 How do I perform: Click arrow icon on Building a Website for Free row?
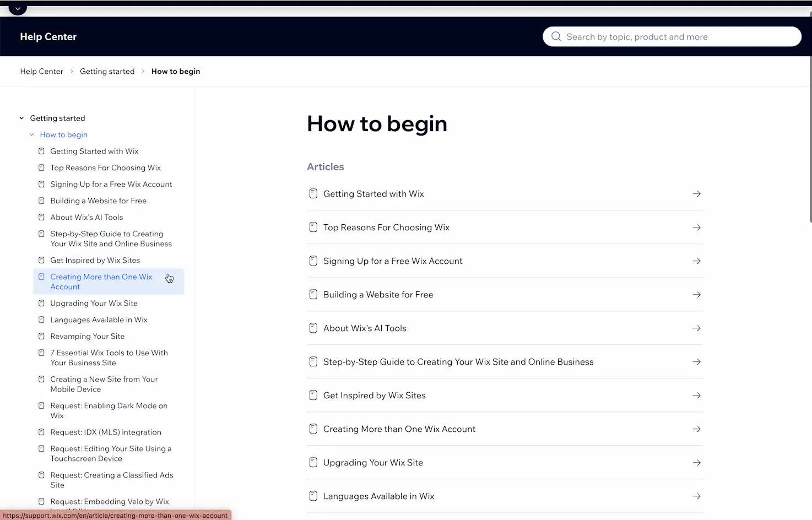[696, 295]
